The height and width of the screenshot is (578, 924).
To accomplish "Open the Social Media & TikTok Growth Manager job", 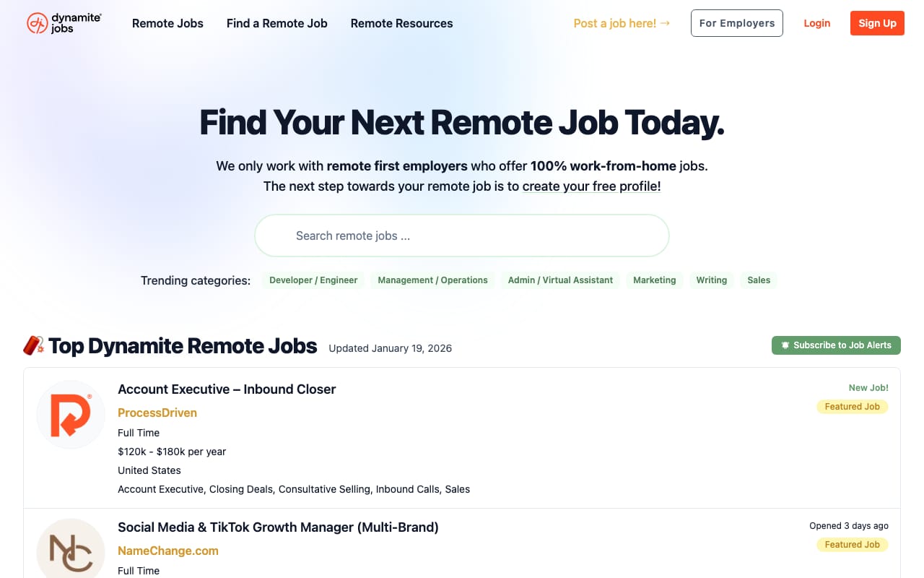I will pos(278,527).
